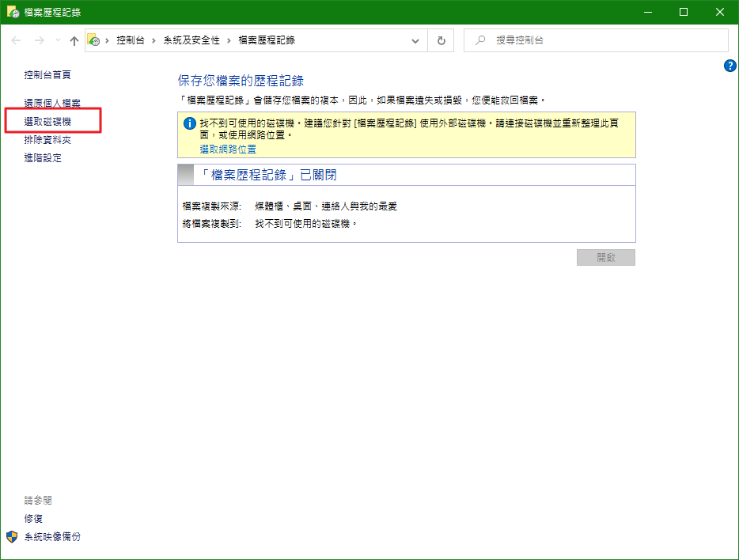Refresh the page with the reload icon
The height and width of the screenshot is (560, 739).
(x=442, y=40)
